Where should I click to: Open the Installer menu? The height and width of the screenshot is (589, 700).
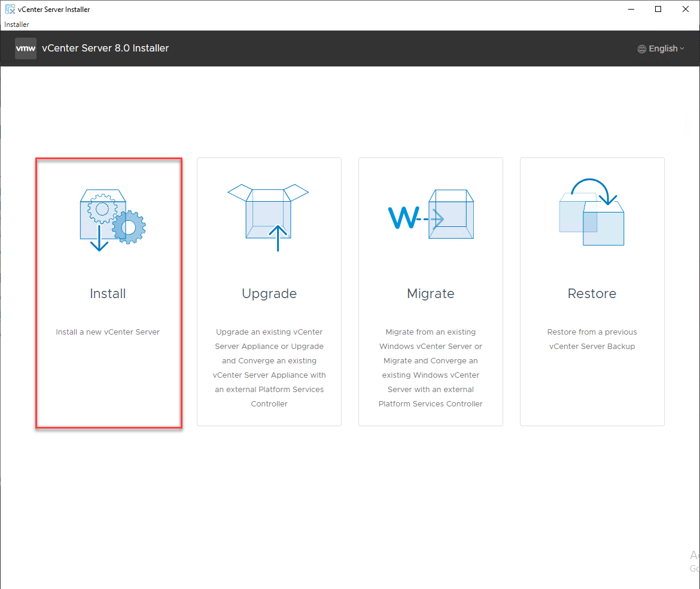17,25
